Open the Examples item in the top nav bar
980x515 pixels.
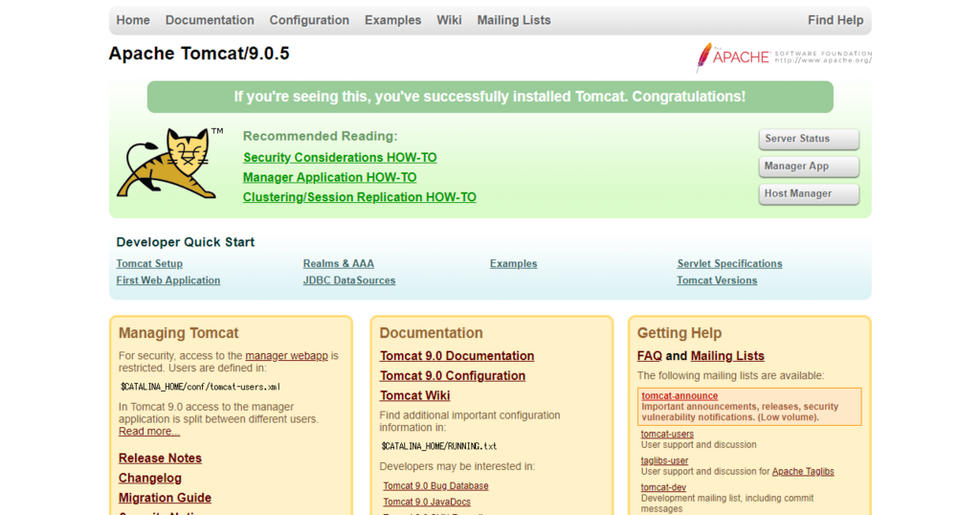(393, 20)
